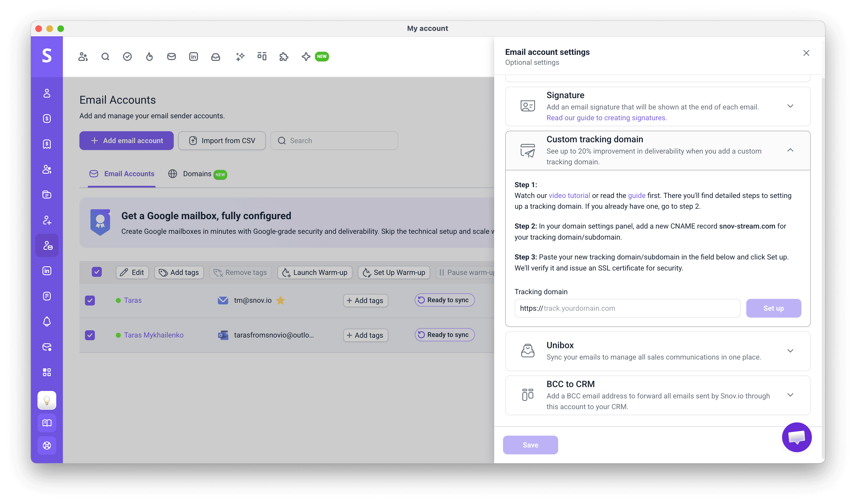
Task: Click the Edit button in bulk toolbar
Action: click(132, 272)
